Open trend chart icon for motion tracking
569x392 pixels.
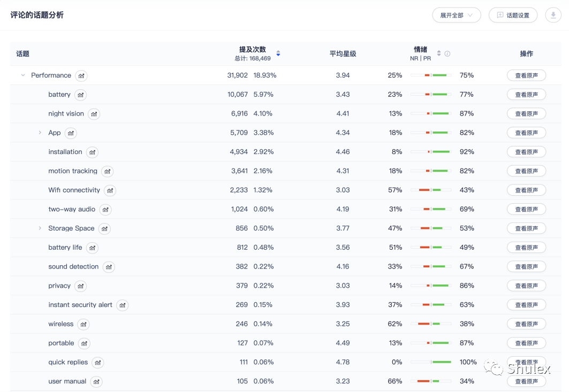(108, 172)
